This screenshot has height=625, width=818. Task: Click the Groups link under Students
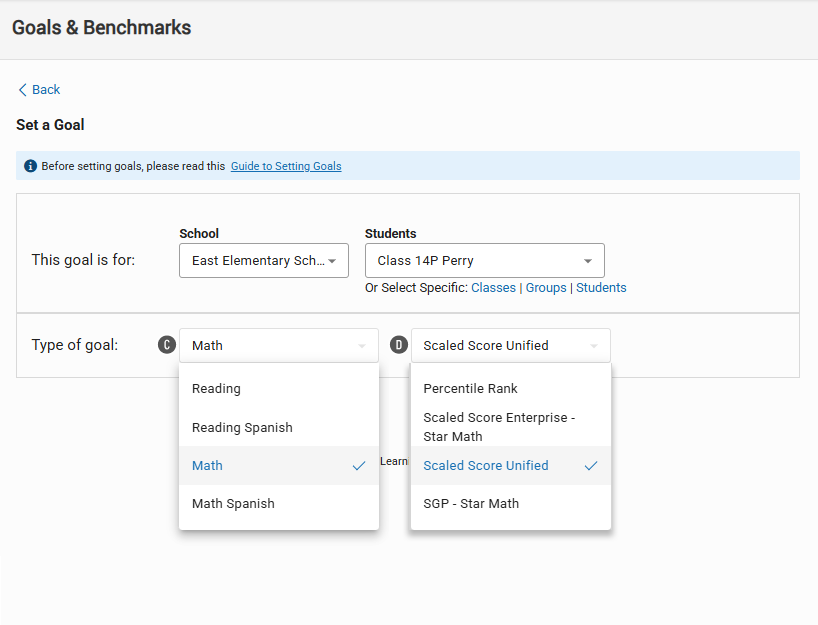pos(546,288)
